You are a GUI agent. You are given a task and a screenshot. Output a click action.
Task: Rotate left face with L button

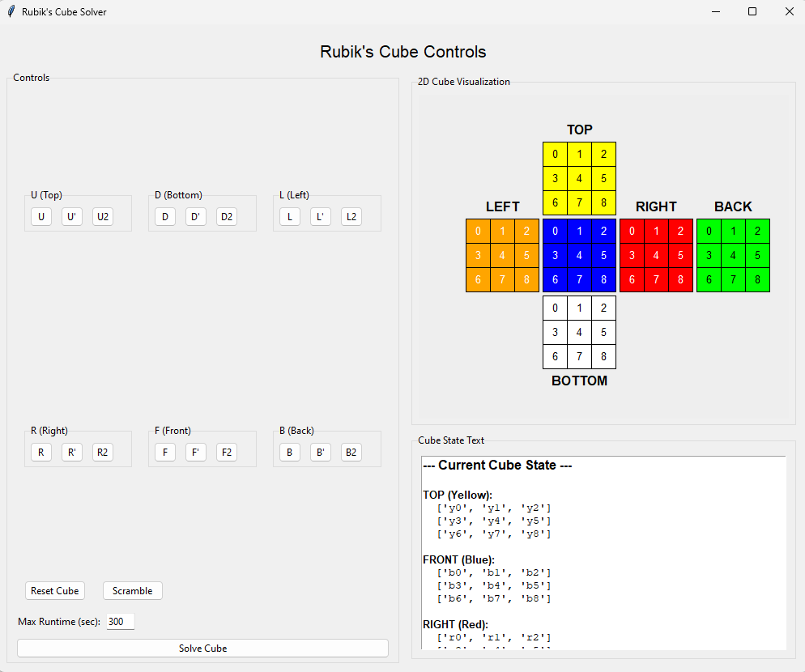(290, 217)
